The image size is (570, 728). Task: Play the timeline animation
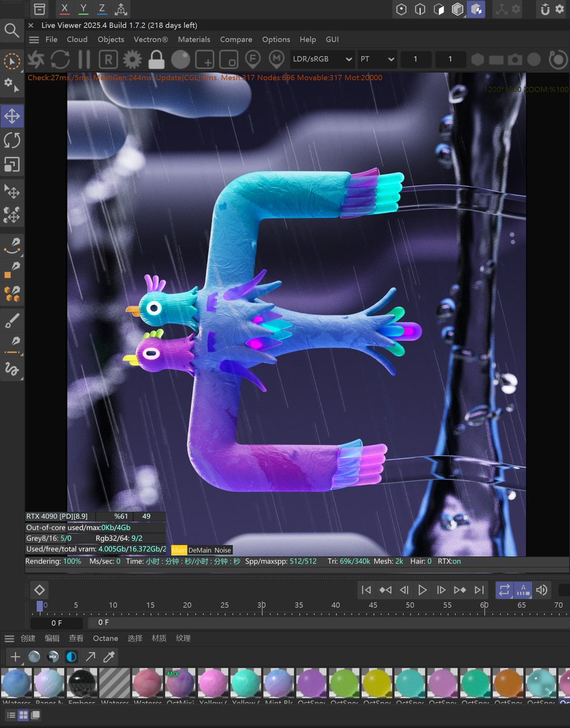[x=422, y=590]
